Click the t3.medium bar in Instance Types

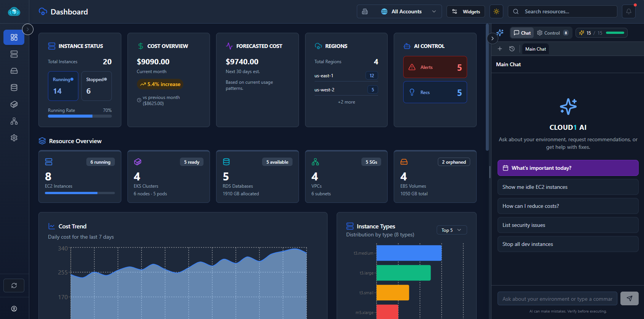coord(409,253)
